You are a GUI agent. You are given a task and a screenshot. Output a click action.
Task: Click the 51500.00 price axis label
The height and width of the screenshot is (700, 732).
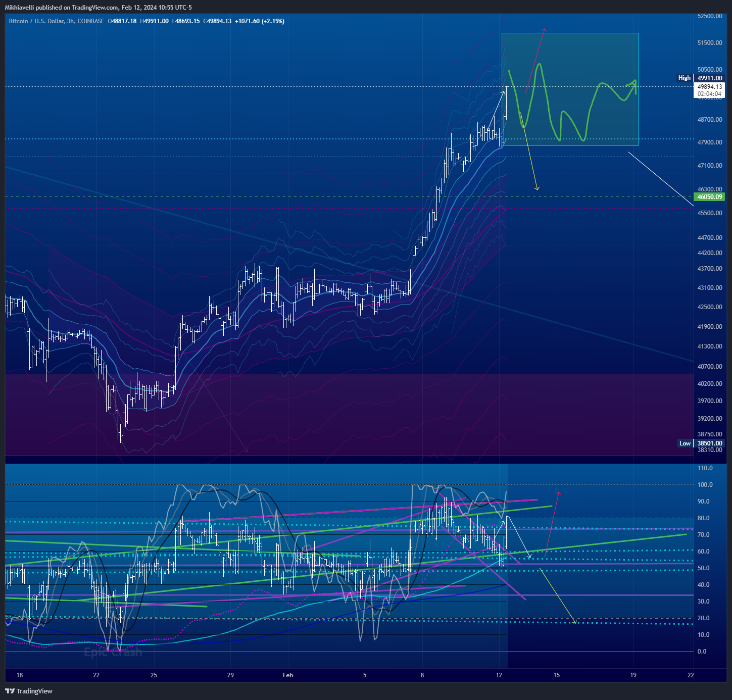[x=710, y=43]
